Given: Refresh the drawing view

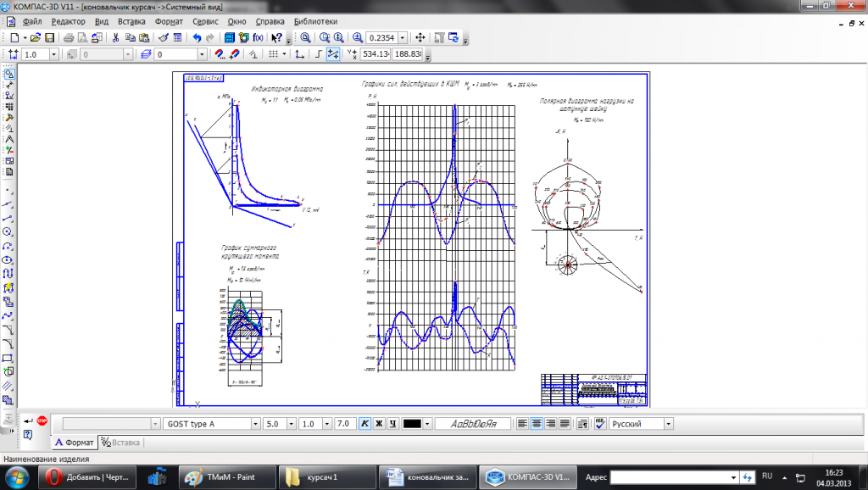Looking at the screenshot, I should 454,37.
